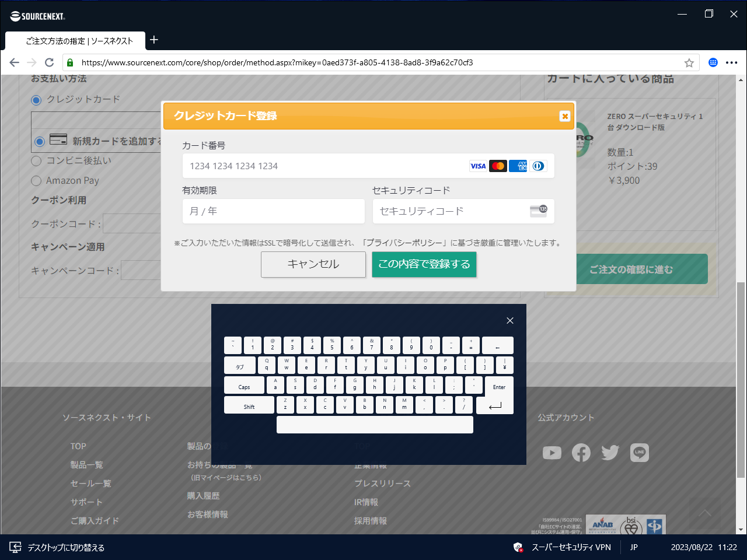Click the American Express brand icon
The width and height of the screenshot is (747, 560).
pyautogui.click(x=518, y=166)
